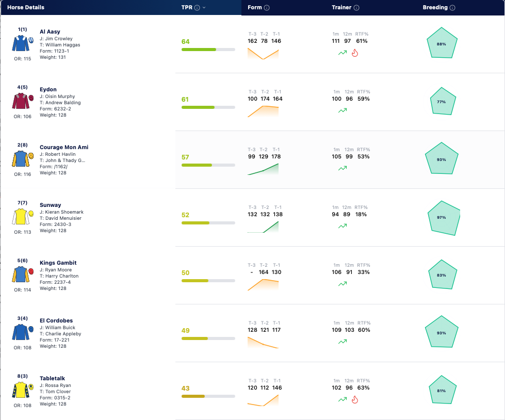Click Tabletalk's trainer flame icon

click(x=354, y=400)
